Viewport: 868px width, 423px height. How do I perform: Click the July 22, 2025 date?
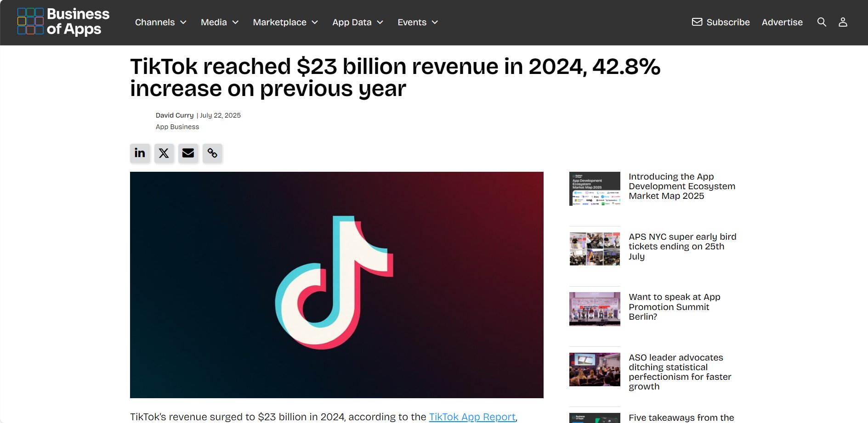[221, 115]
